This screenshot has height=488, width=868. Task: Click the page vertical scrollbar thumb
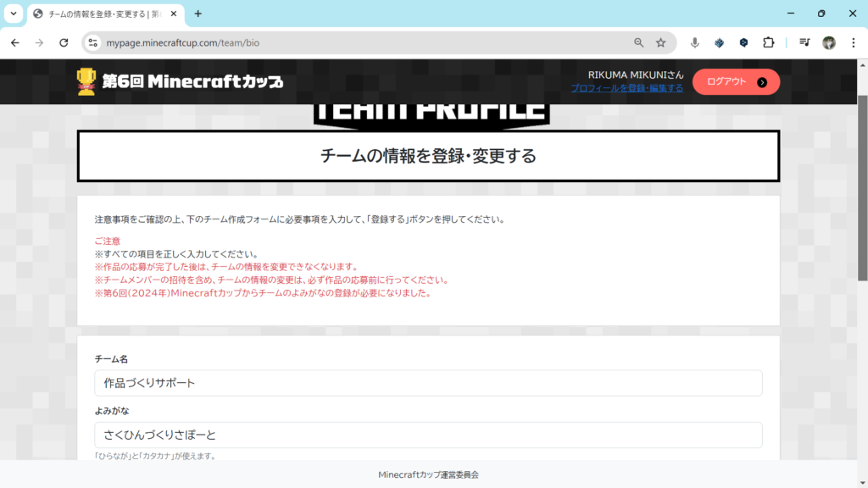(862, 188)
